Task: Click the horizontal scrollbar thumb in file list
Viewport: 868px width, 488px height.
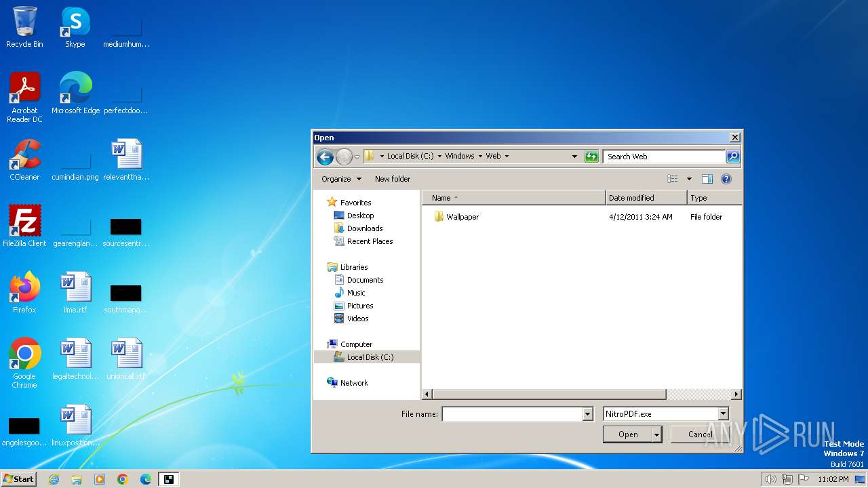Action: [549, 394]
